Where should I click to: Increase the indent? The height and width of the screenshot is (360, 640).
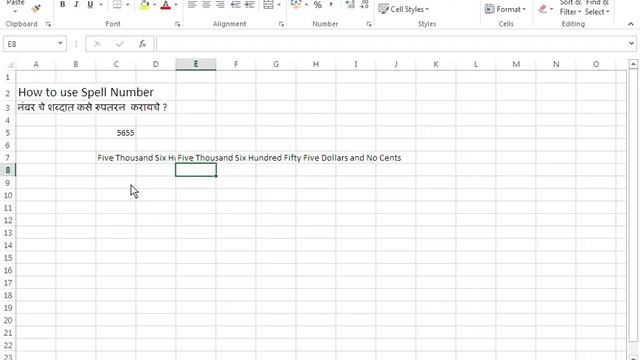click(x=249, y=4)
